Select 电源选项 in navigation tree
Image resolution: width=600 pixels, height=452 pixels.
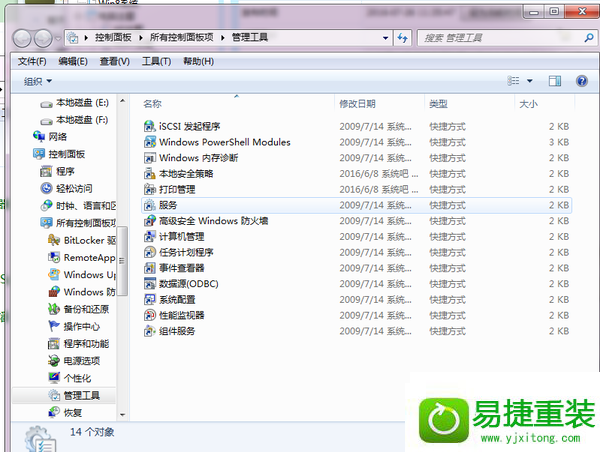[x=82, y=361]
